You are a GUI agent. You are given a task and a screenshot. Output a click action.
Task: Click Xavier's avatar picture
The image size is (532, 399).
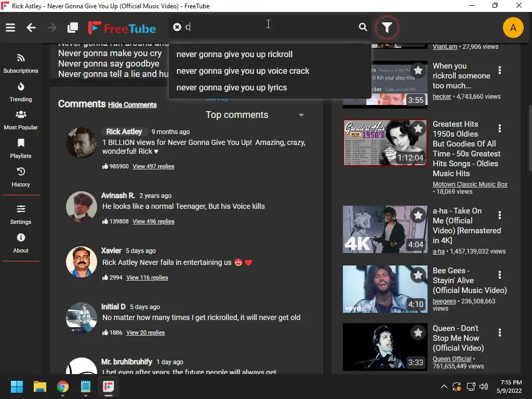point(82,262)
